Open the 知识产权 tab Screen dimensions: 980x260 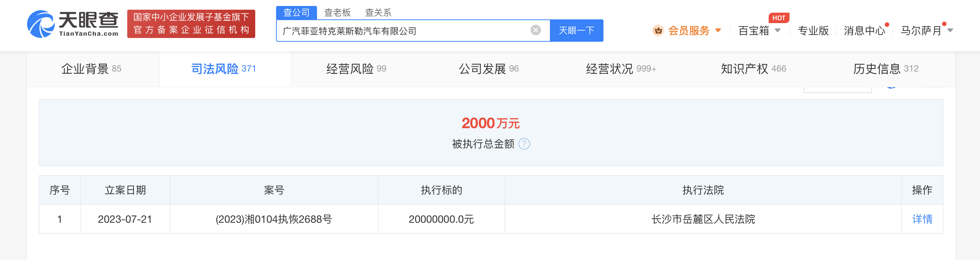754,69
